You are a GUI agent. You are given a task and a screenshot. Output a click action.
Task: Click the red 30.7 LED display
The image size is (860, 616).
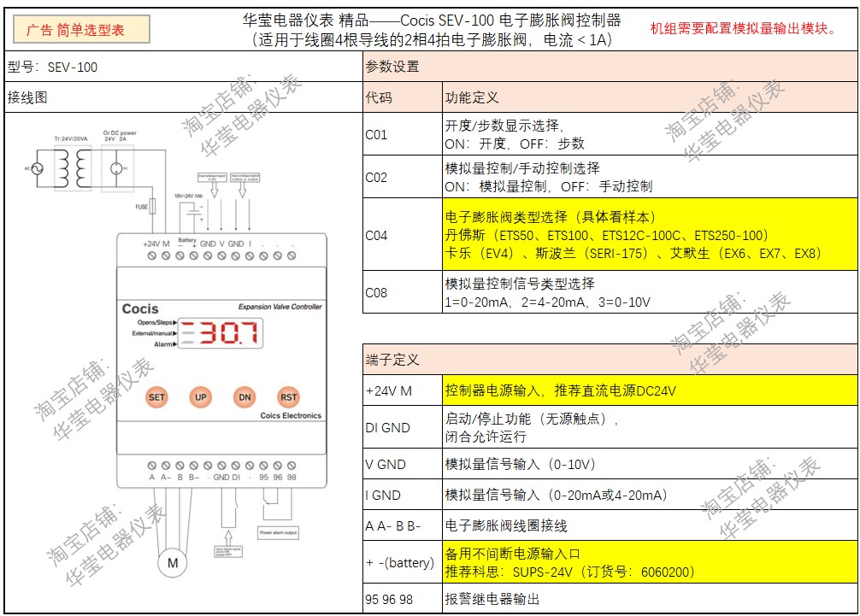click(x=221, y=333)
